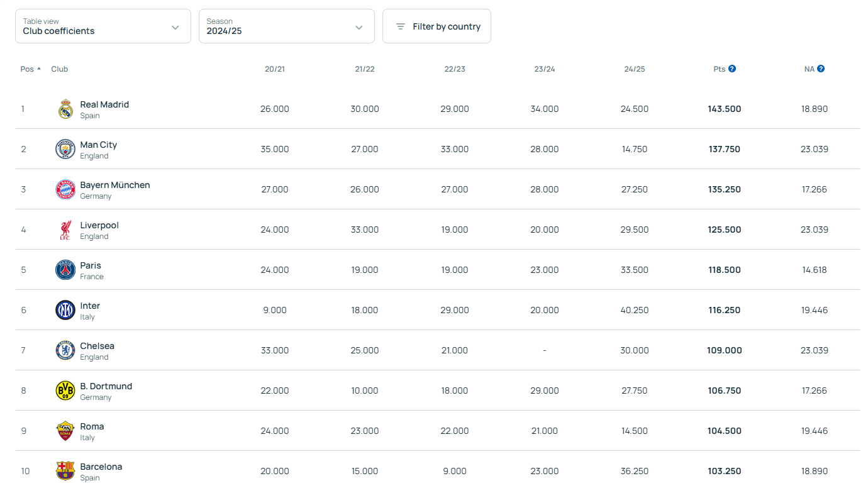
Task: Sort by the 22/23 column header
Action: 455,69
